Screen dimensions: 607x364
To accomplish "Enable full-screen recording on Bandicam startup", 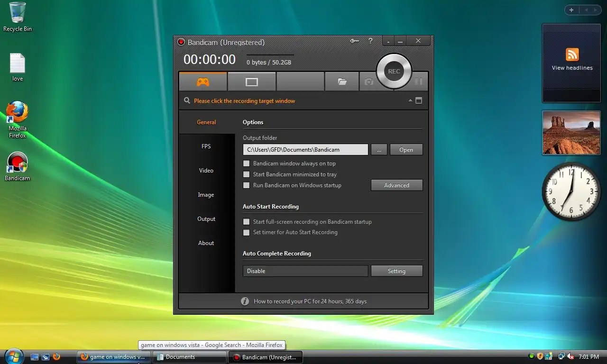I will coord(246,222).
